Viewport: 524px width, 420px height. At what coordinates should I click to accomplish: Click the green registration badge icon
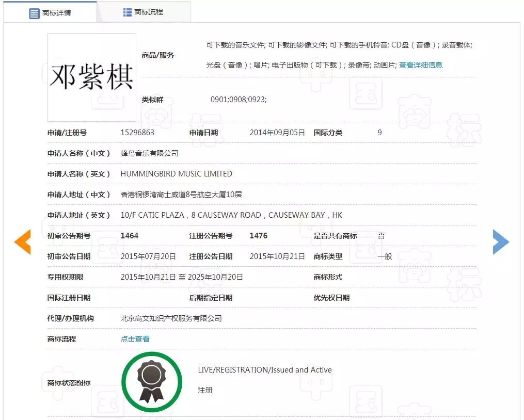pos(151,381)
